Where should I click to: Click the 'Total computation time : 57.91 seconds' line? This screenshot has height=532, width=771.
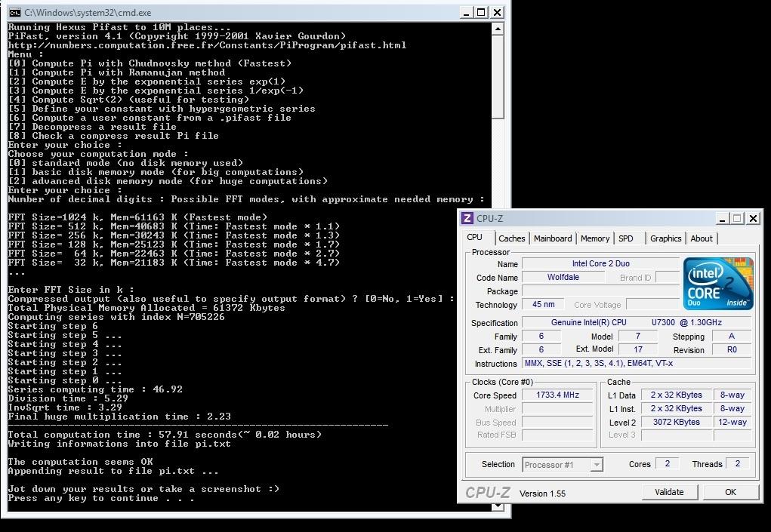click(165, 435)
